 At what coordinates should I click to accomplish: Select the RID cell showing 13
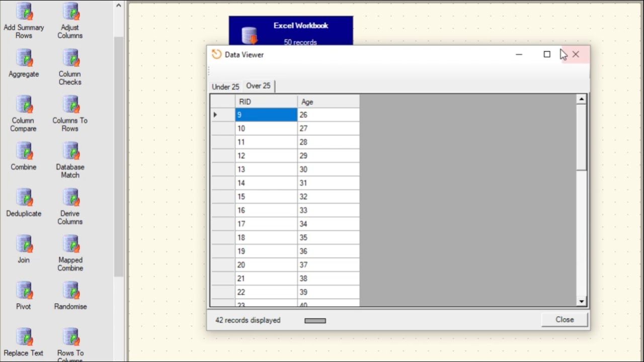pos(266,169)
